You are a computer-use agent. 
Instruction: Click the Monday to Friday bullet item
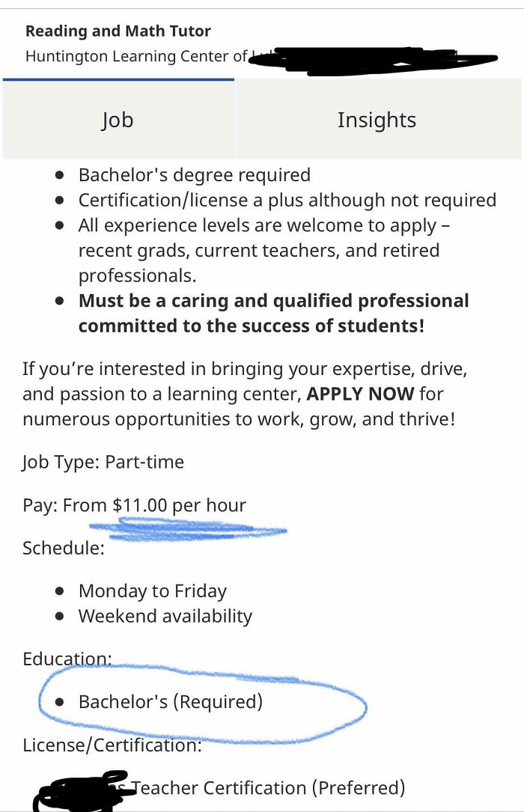click(x=153, y=590)
